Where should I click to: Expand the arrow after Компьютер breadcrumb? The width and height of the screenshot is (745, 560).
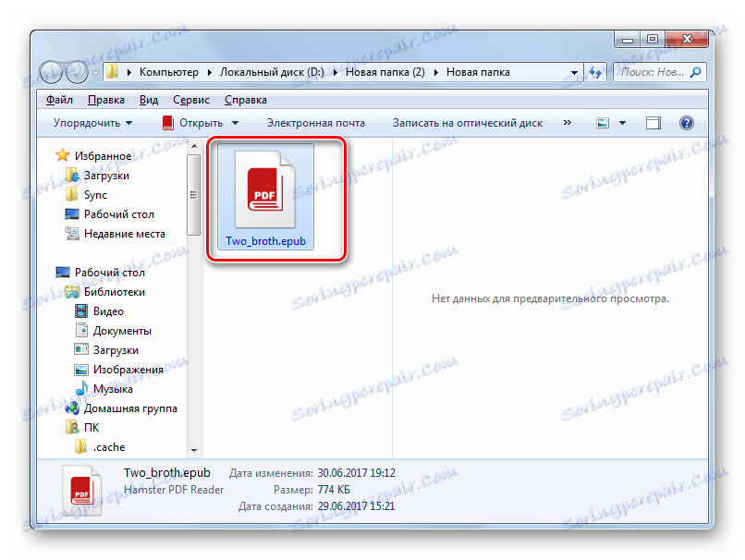click(x=209, y=73)
